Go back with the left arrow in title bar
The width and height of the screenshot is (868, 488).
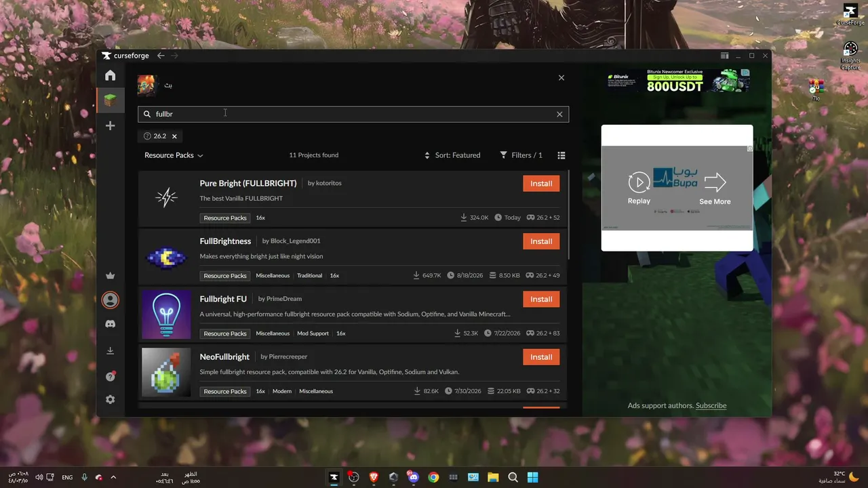[161, 56]
